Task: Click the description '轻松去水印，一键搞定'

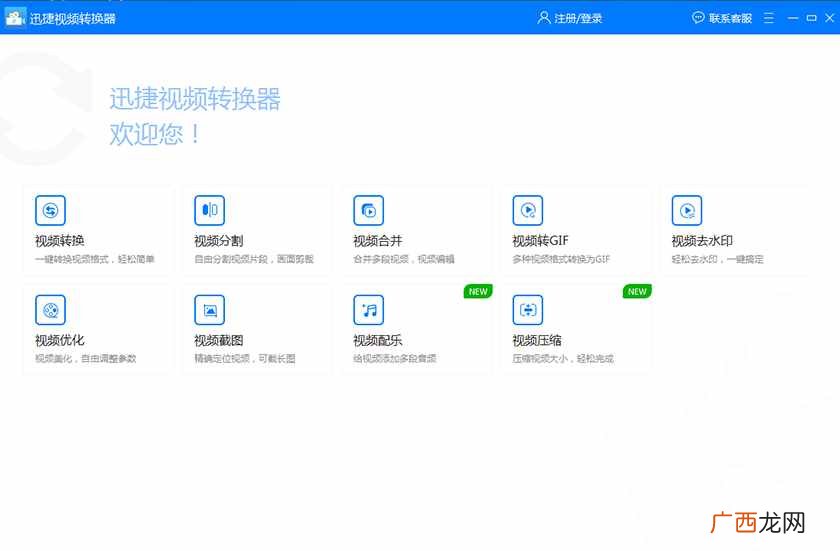Action: pyautogui.click(x=717, y=259)
